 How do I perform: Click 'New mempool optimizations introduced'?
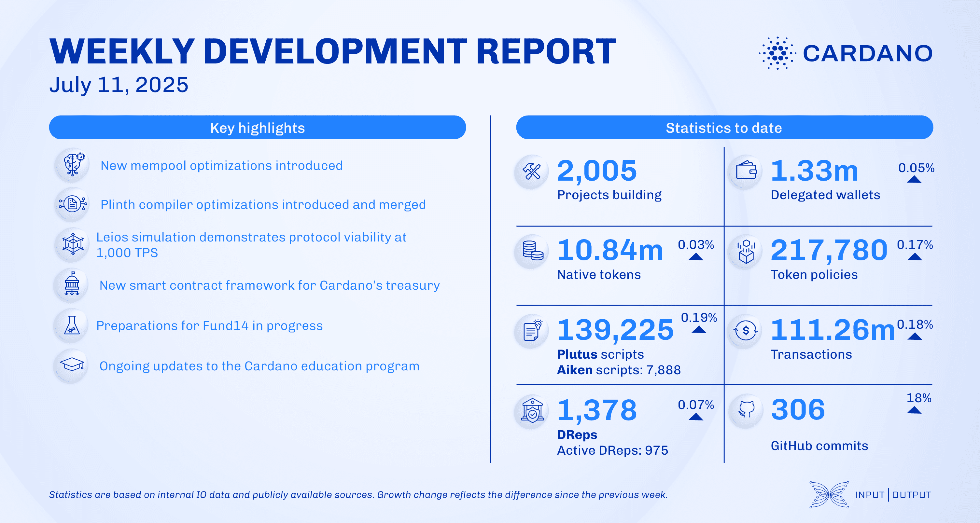(x=221, y=166)
